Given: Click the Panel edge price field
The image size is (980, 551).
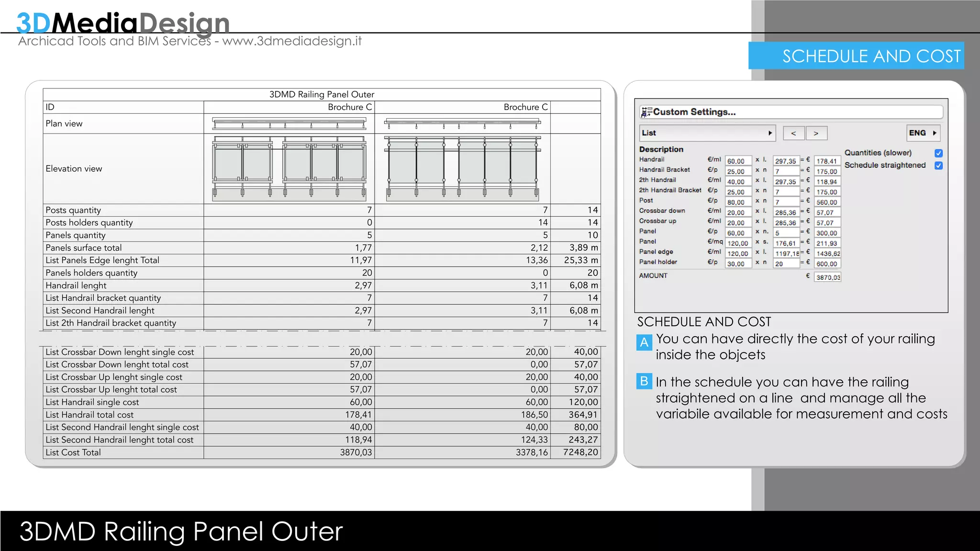Looking at the screenshot, I should click(738, 253).
